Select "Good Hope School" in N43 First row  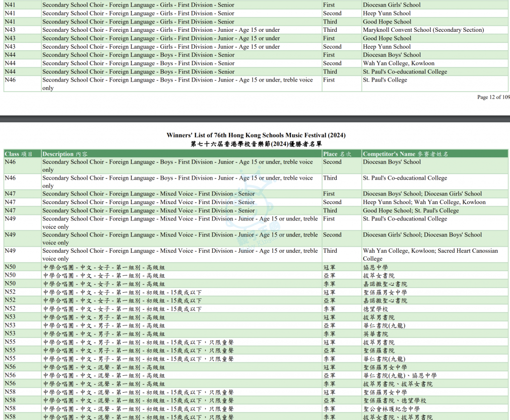pos(387,38)
